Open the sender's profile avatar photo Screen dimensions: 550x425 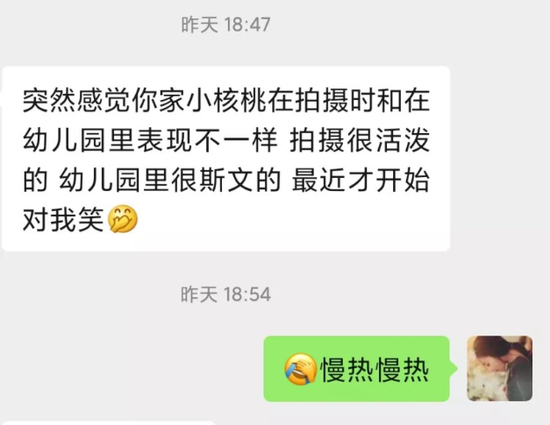(x=500, y=368)
